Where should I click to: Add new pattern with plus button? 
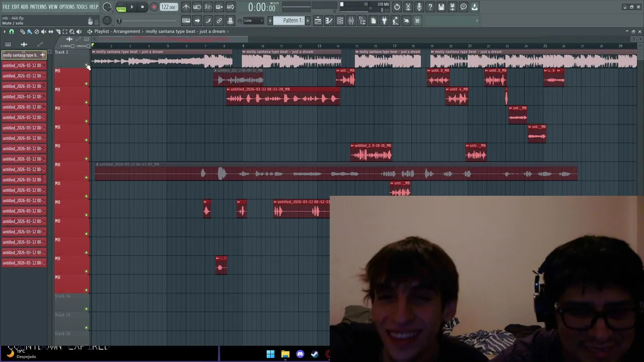[307, 21]
